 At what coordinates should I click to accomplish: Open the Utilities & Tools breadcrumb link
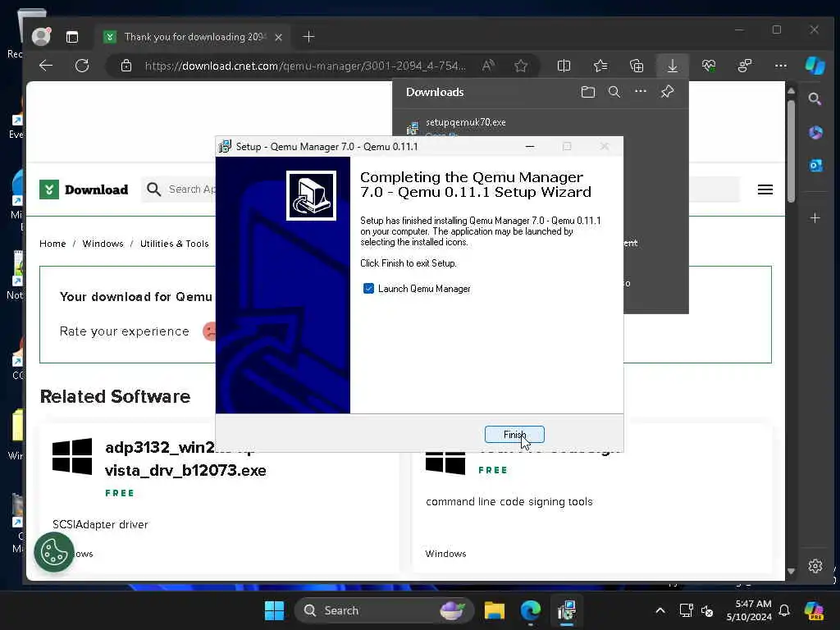click(x=174, y=244)
